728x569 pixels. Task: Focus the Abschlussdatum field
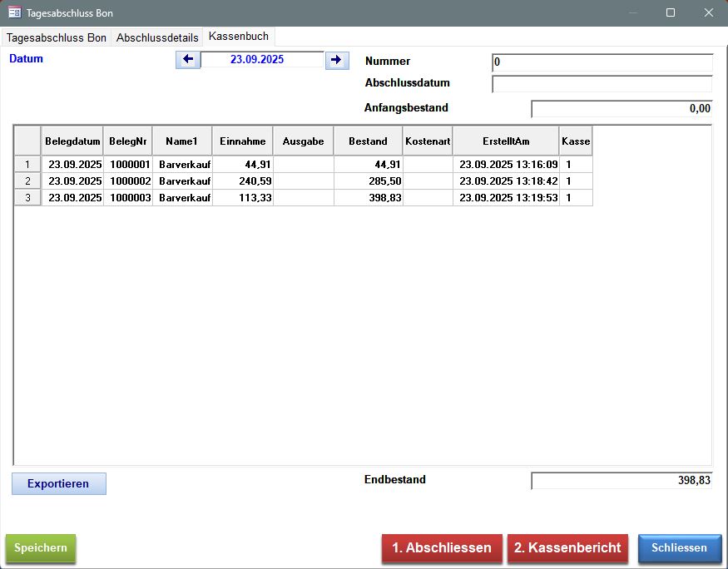pyautogui.click(x=602, y=84)
